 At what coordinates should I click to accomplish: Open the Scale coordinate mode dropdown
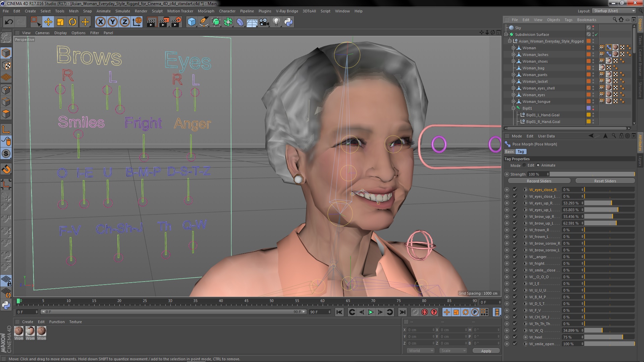[453, 351]
